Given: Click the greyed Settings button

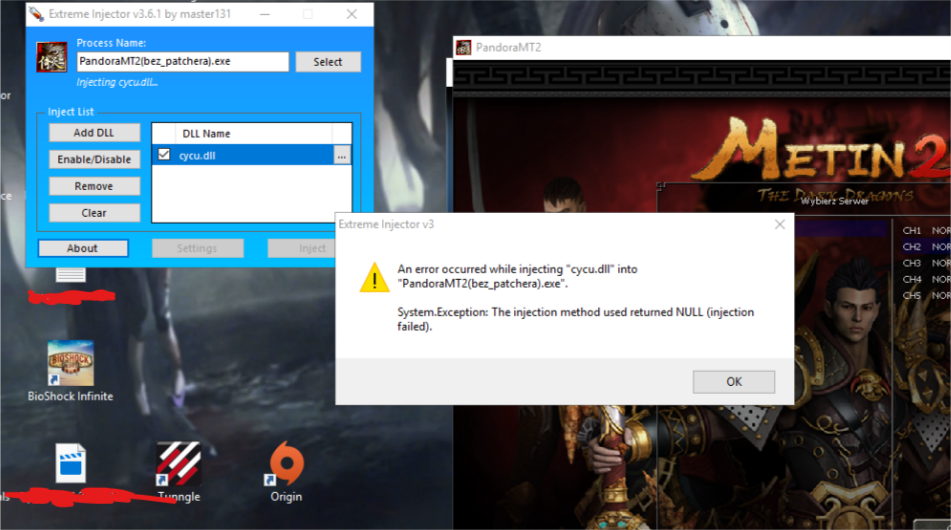Looking at the screenshot, I should (x=197, y=248).
